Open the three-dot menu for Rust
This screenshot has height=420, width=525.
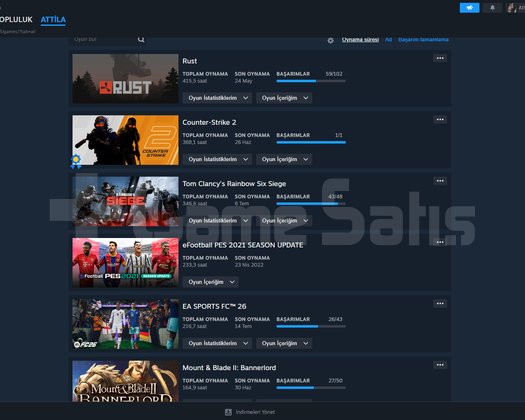coord(440,58)
